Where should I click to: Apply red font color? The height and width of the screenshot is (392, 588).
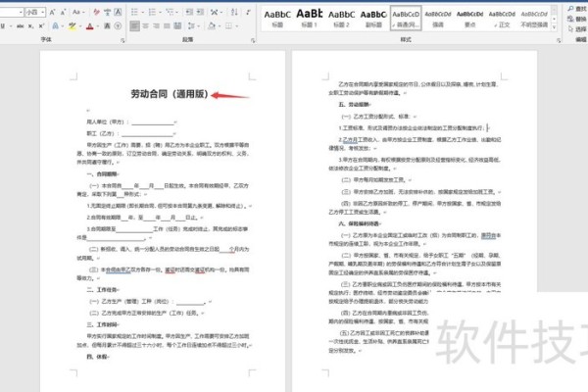(x=89, y=26)
